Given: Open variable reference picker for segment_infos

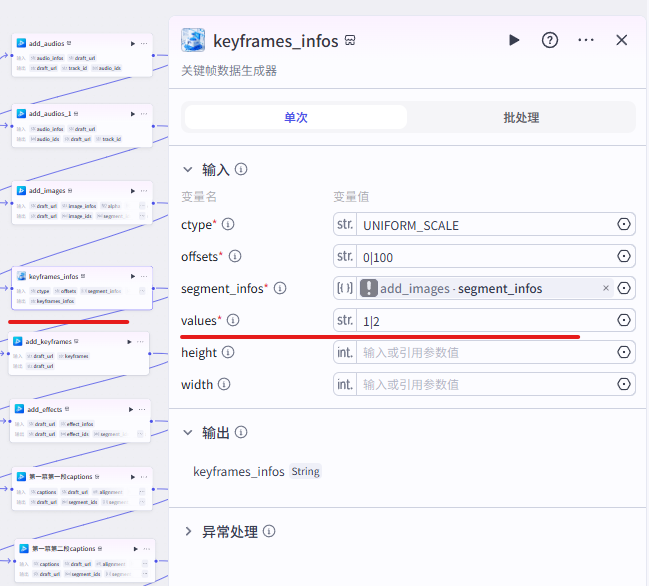Looking at the screenshot, I should (x=623, y=288).
